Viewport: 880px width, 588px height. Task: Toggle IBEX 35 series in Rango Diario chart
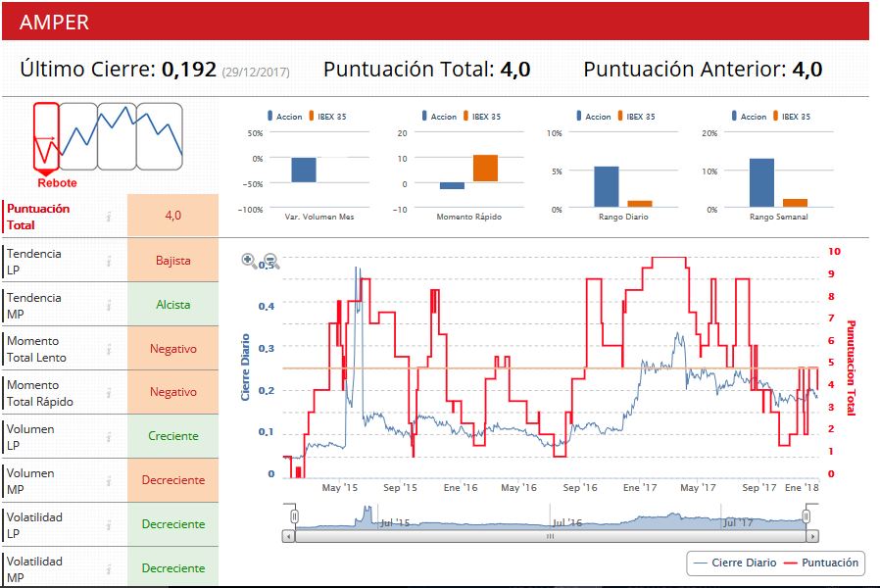click(x=636, y=117)
